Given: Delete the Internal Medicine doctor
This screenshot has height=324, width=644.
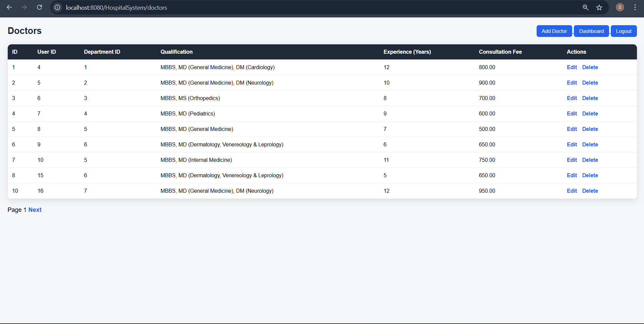Looking at the screenshot, I should point(590,160).
